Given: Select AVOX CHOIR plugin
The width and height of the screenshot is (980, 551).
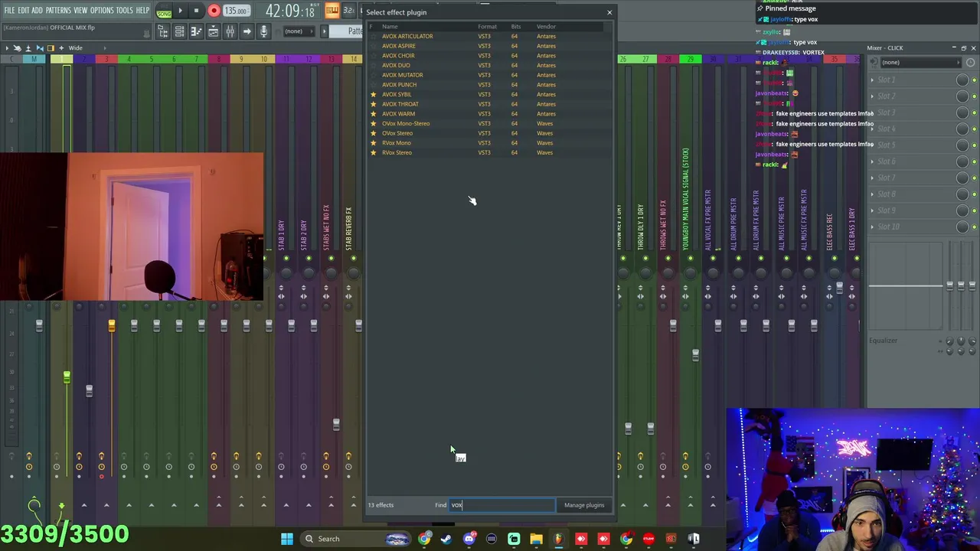Looking at the screenshot, I should (x=398, y=56).
